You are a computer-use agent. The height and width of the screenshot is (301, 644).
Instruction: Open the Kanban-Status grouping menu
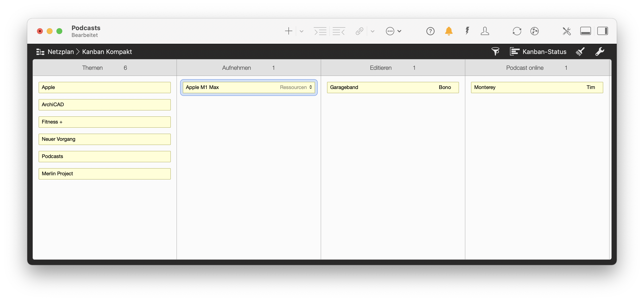(545, 52)
